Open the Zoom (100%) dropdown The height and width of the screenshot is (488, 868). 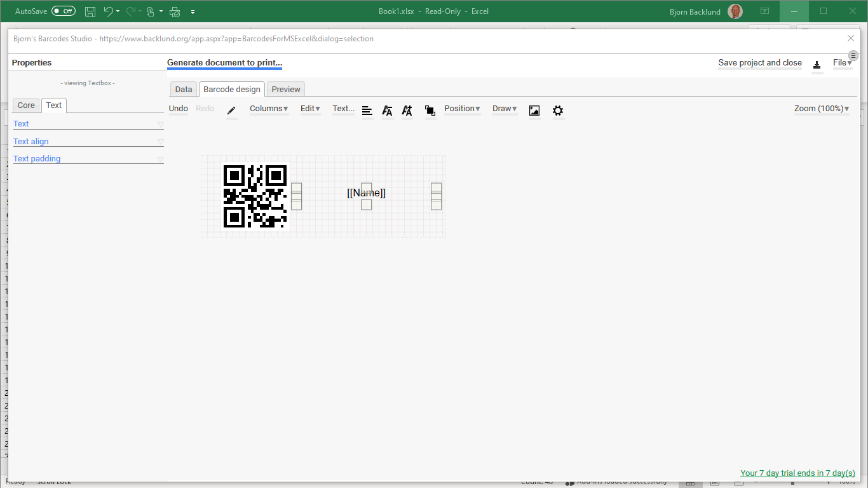[822, 109]
